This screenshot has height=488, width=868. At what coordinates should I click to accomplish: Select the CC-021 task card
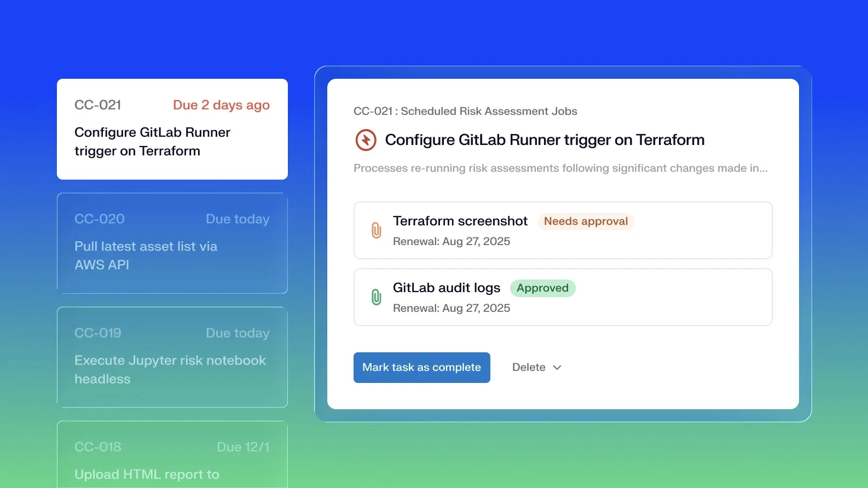(x=172, y=129)
